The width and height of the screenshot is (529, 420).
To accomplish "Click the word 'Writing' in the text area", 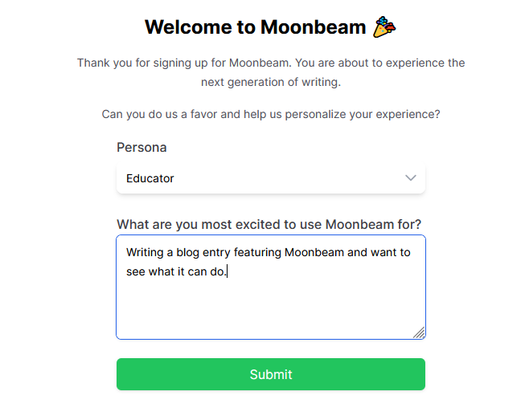I will point(145,252).
